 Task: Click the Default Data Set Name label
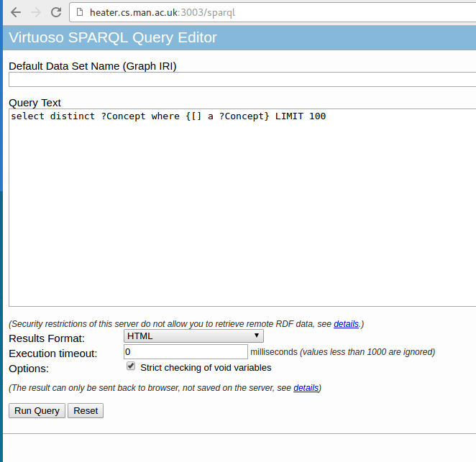[x=93, y=66]
